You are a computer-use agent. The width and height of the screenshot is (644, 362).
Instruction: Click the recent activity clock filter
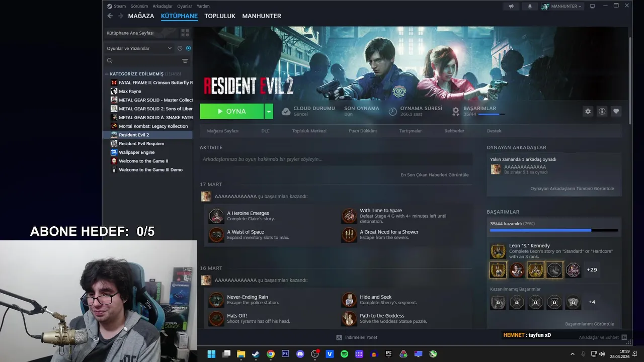pos(180,48)
